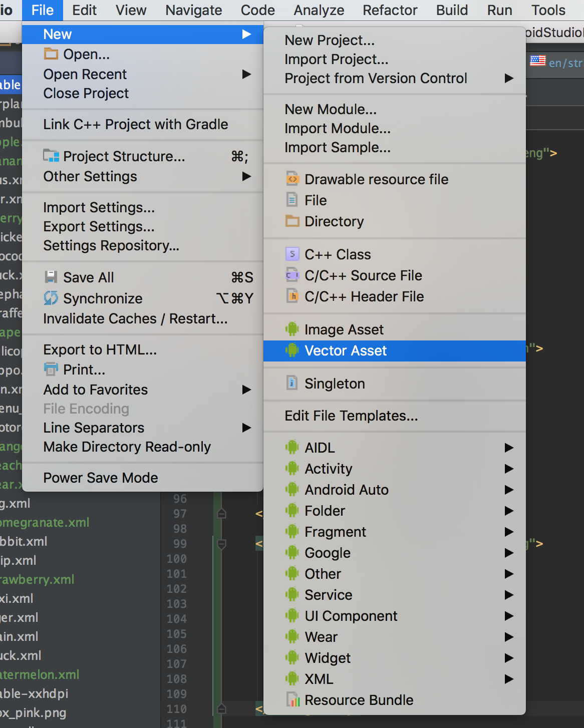Create a new C/C++ Source File
The image size is (584, 728).
[363, 275]
